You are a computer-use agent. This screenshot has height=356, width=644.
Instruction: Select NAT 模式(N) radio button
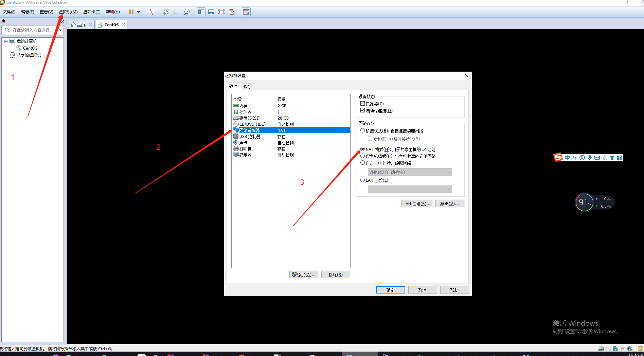(x=362, y=149)
